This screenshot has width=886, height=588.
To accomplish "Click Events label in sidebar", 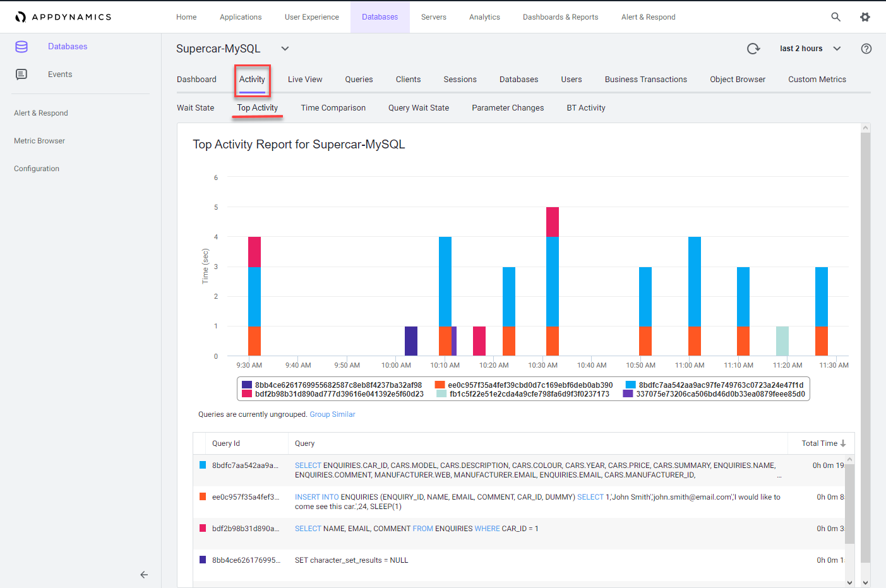I will [60, 75].
